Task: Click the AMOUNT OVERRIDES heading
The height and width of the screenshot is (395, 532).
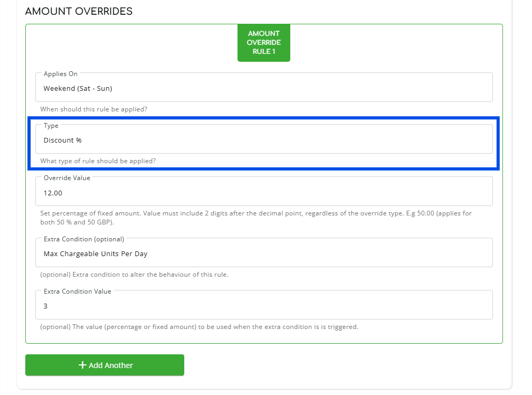Action: [x=79, y=11]
